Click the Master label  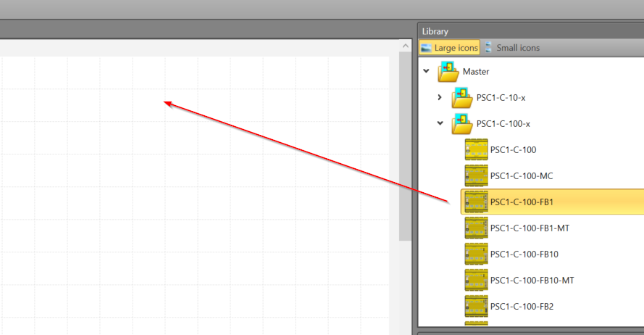coord(476,72)
